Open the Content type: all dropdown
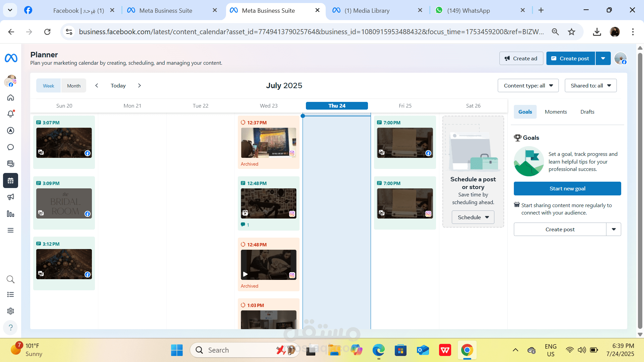644x362 pixels. tap(528, 85)
